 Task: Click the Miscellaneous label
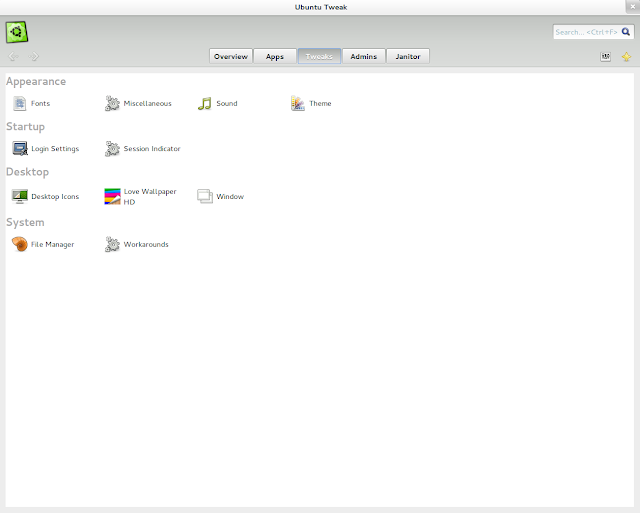(148, 103)
